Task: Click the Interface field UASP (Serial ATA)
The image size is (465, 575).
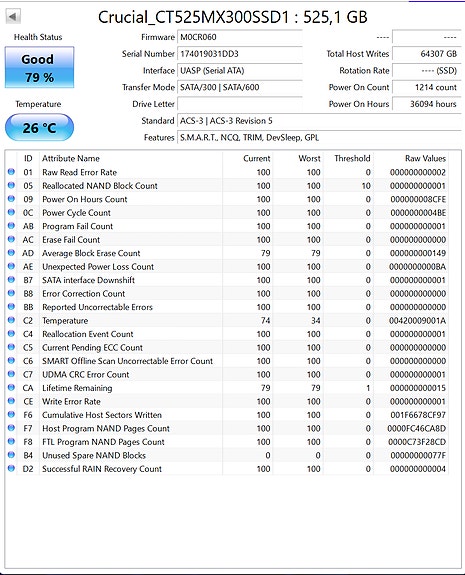Action: (240, 70)
